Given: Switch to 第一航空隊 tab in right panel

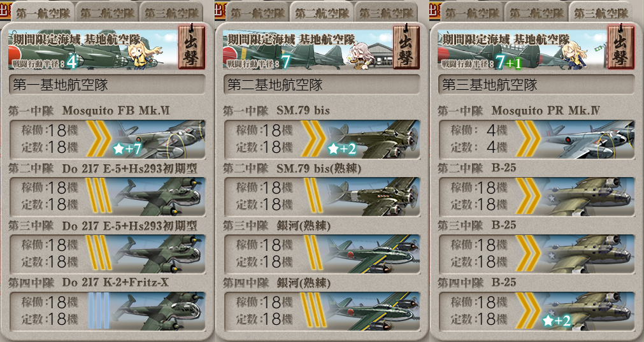Looking at the screenshot, I should pyautogui.click(x=472, y=13).
